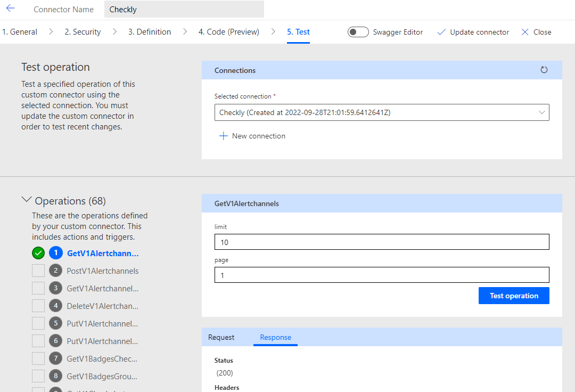Select the GetV1BadgesChec... operation
Viewport: 575px width, 392px height.
(x=102, y=359)
